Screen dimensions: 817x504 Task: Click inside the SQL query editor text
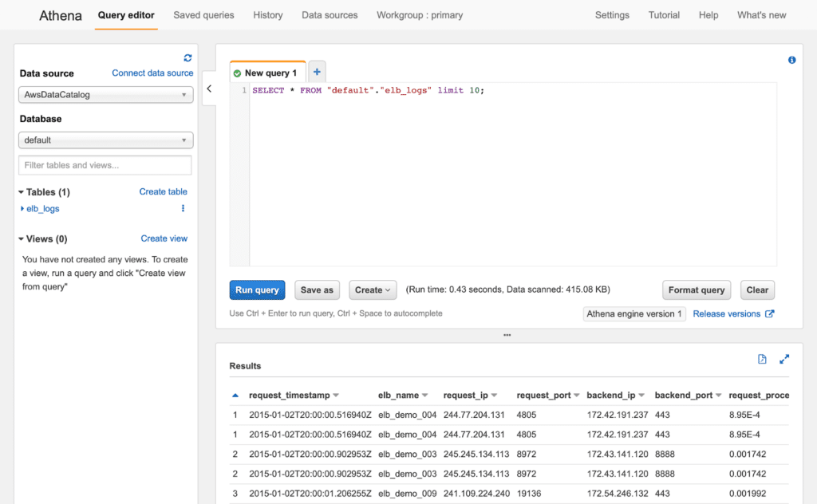(x=368, y=90)
